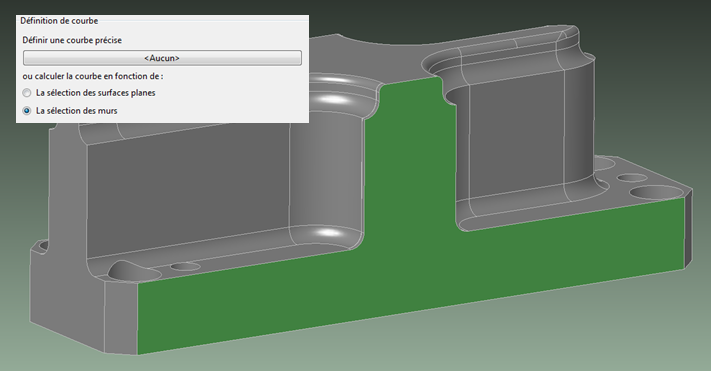Screen dimensions: 711x371
Task: Click the 'Définition de courbe' group title
Action: click(59, 21)
